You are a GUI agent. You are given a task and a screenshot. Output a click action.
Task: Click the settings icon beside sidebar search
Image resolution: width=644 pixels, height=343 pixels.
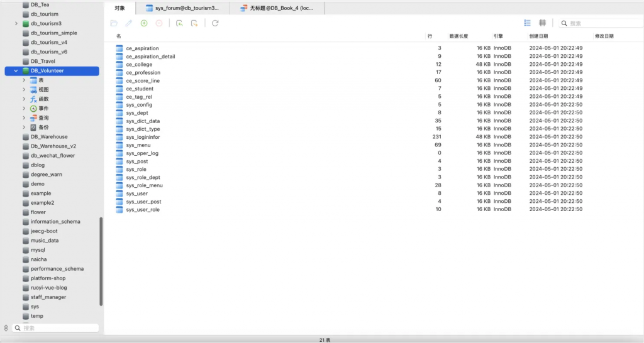(x=6, y=328)
